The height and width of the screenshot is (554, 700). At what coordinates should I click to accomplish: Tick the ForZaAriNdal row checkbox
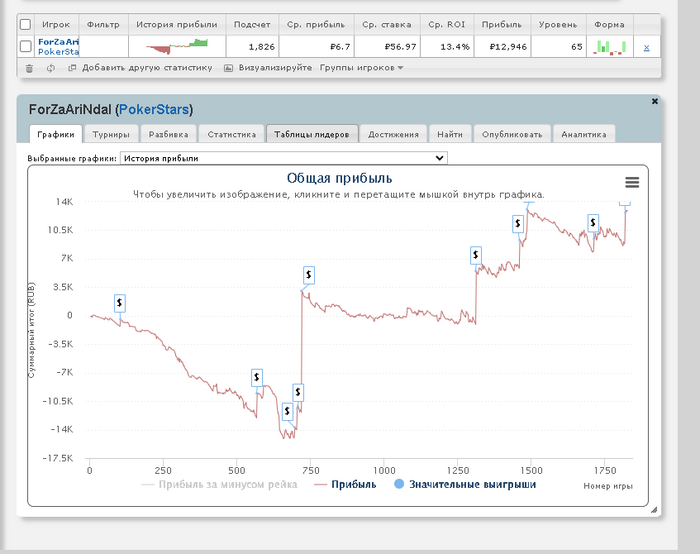25,46
